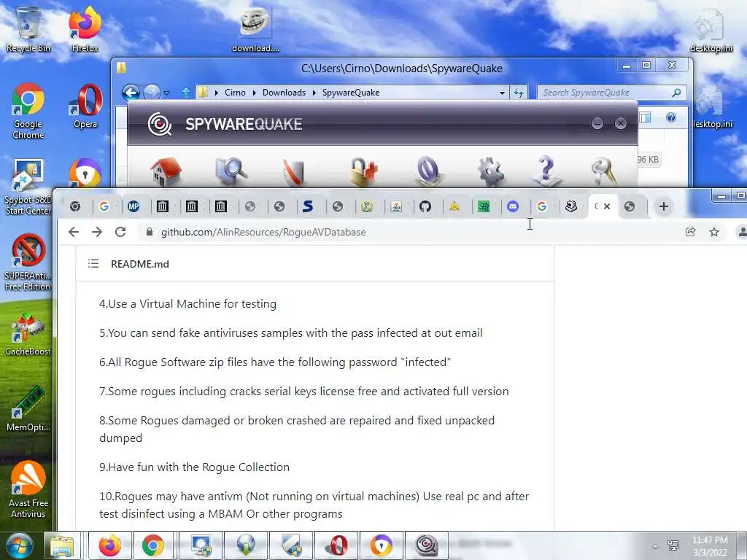Close the active Chrome tab

point(607,206)
